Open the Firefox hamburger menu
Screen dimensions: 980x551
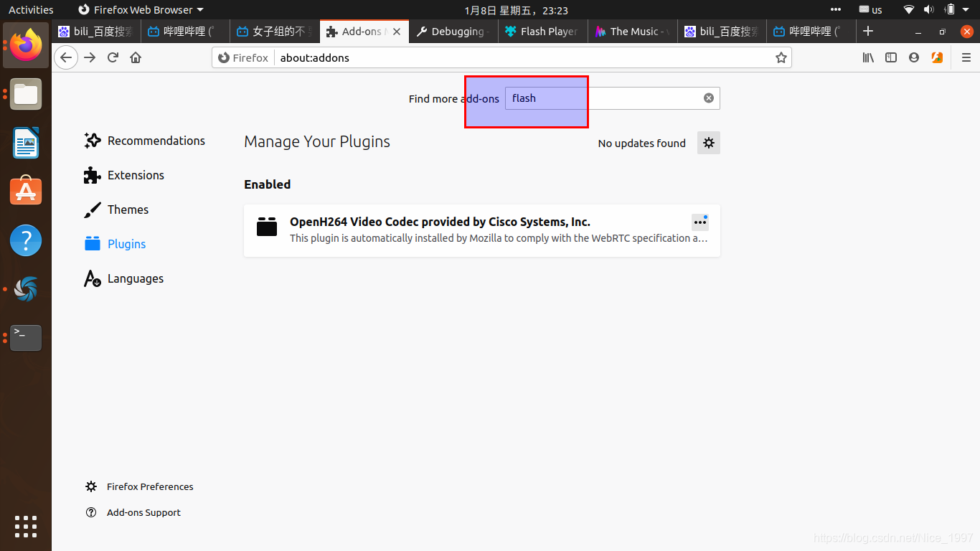[966, 57]
